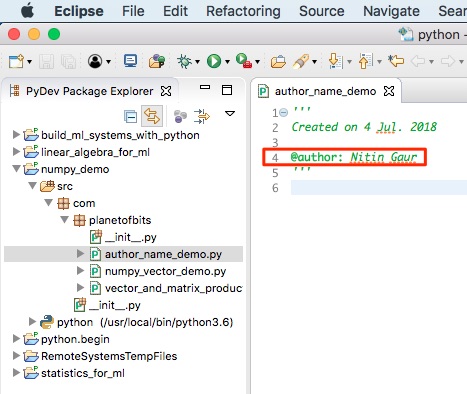The height and width of the screenshot is (394, 467).
Task: Open the Run configurations dropdown arrow
Action: coord(227,62)
